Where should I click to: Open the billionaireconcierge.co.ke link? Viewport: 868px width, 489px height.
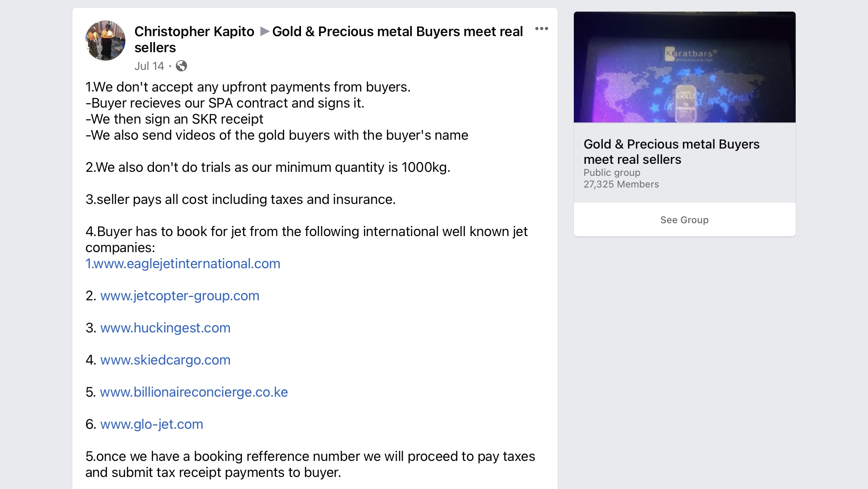click(x=194, y=392)
